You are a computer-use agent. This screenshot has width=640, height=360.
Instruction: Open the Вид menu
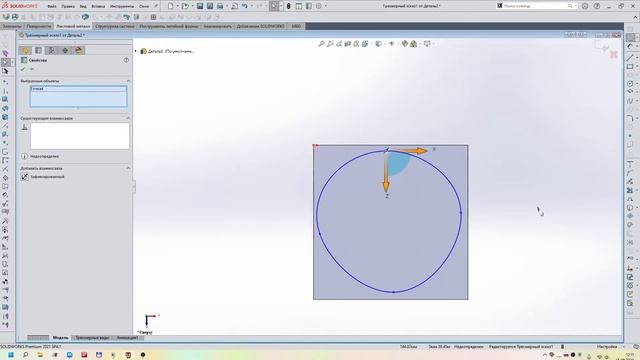[83, 7]
